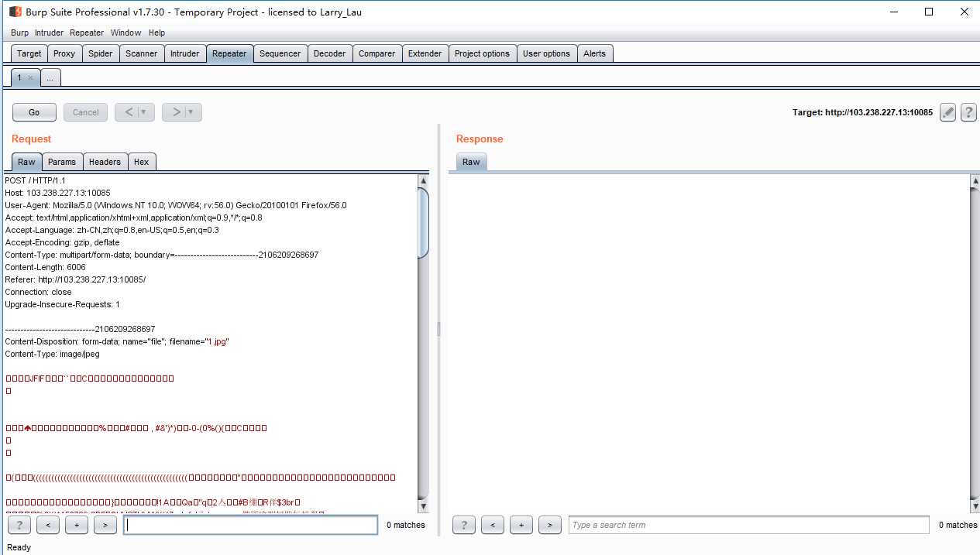Screen dimensions: 980x555
Task: Close Repeater tab 1 with x
Action: click(x=30, y=77)
